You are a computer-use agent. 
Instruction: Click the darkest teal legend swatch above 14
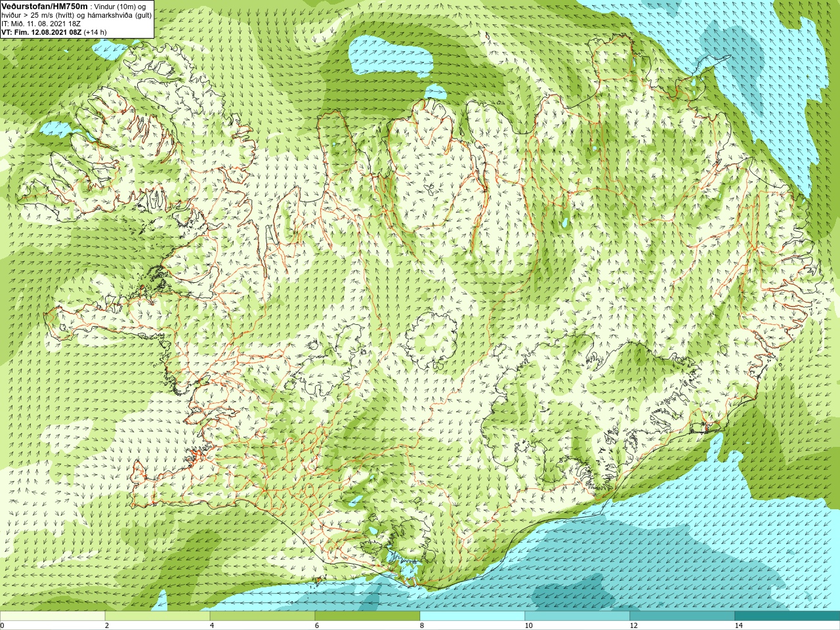click(787, 616)
